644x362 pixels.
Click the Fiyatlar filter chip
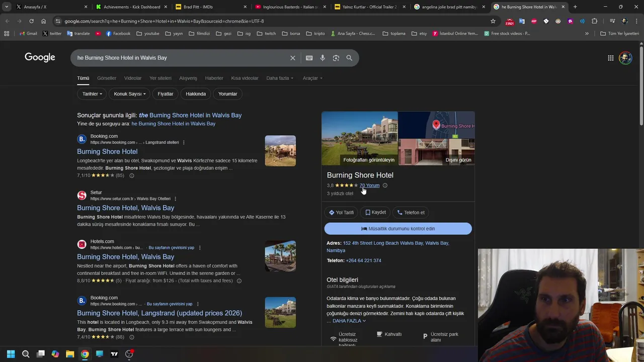166,94
